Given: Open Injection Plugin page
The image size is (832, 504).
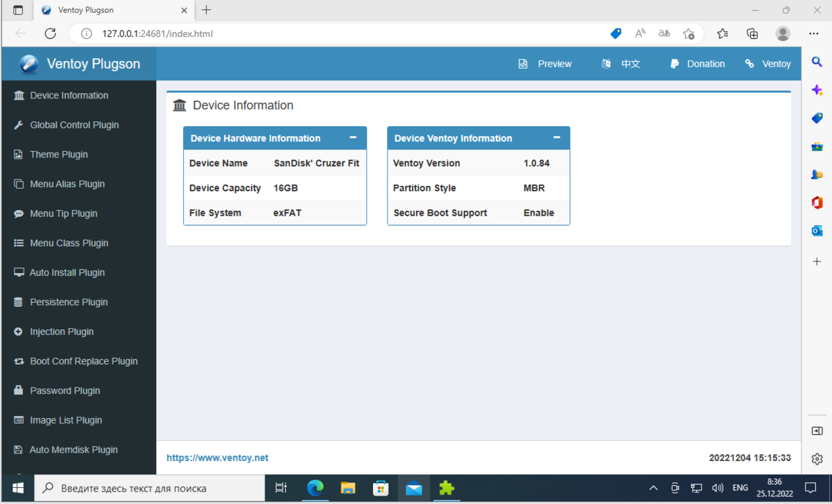Looking at the screenshot, I should pos(78,331).
